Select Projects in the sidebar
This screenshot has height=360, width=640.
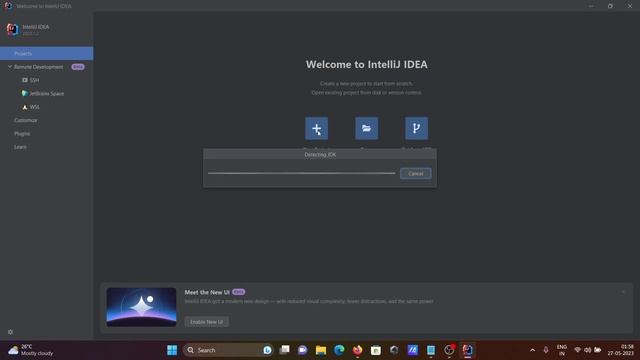pos(47,53)
